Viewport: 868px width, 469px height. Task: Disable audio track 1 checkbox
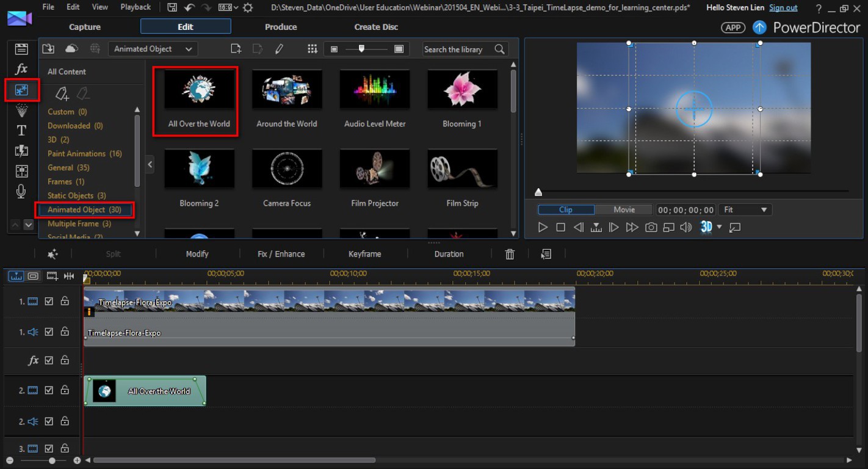tap(49, 332)
